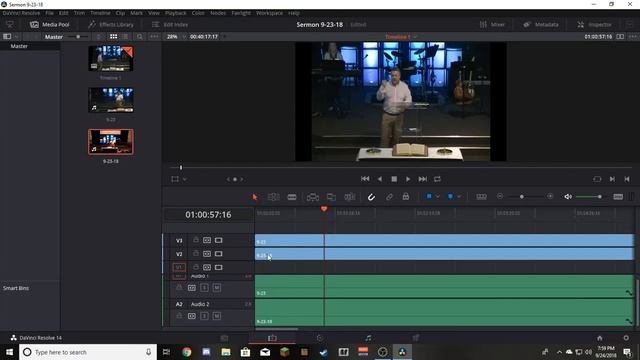640x360 pixels.
Task: Solo the Audio 1 track
Action: [x=204, y=288]
